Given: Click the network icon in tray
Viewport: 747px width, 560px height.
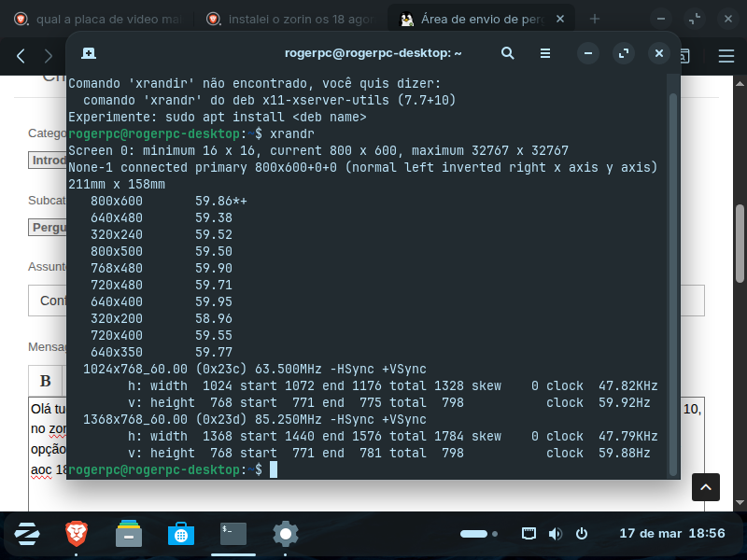Looking at the screenshot, I should click(529, 534).
